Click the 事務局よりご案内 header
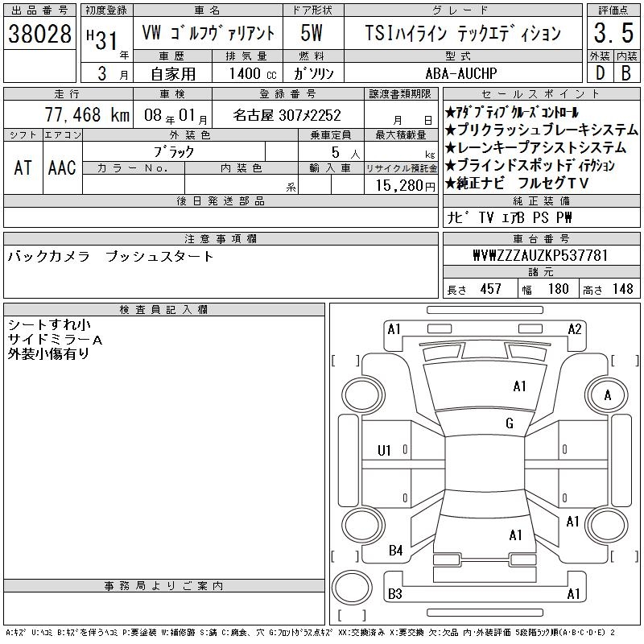 pyautogui.click(x=163, y=586)
